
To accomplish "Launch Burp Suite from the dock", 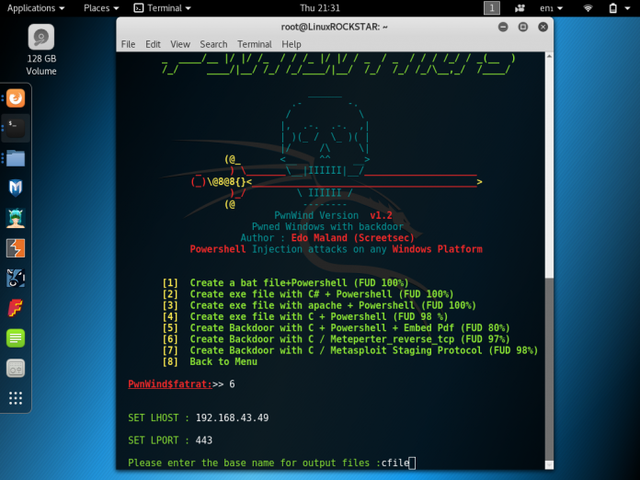I will point(16,248).
